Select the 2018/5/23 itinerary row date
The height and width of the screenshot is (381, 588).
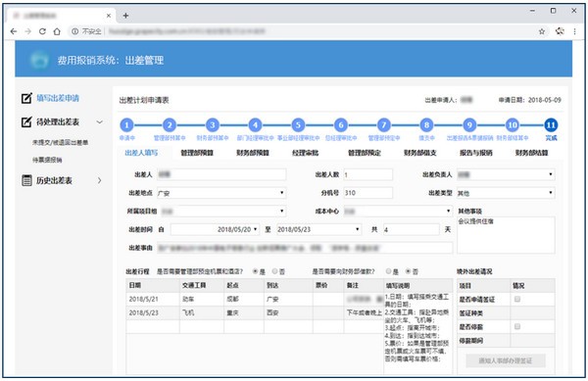click(x=153, y=312)
